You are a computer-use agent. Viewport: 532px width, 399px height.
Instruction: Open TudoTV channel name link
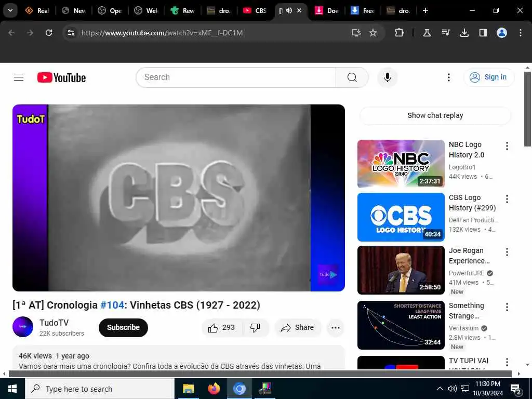(x=54, y=323)
